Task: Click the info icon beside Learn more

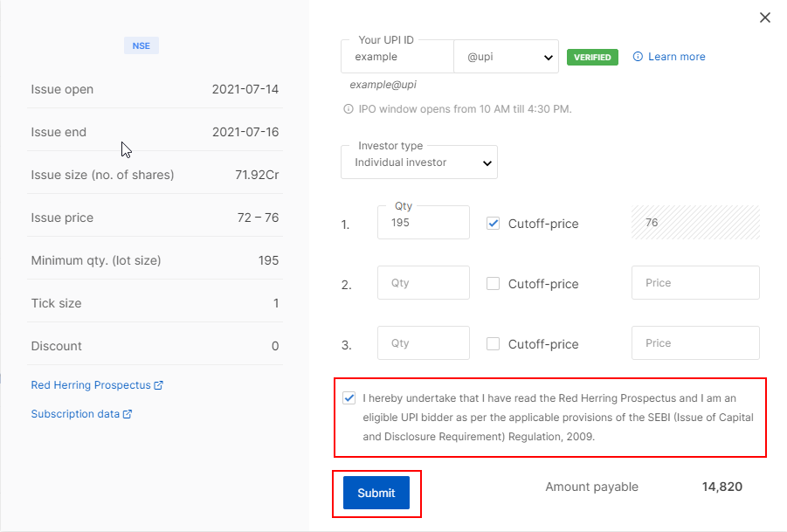Action: point(638,57)
